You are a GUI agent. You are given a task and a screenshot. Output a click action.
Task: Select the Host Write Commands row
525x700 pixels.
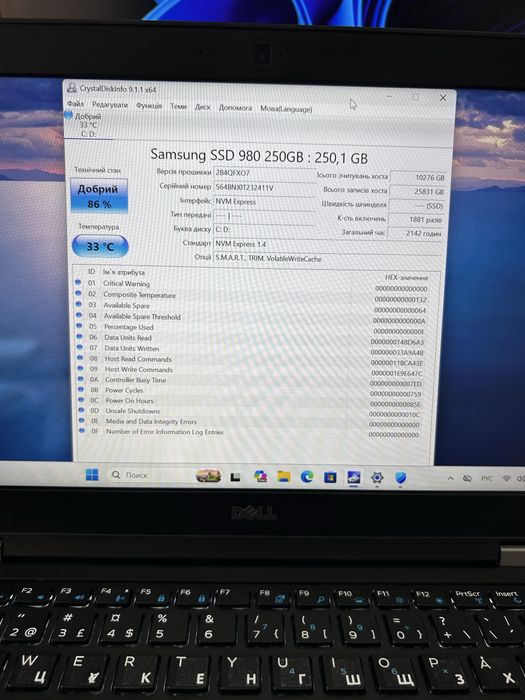coord(254,370)
